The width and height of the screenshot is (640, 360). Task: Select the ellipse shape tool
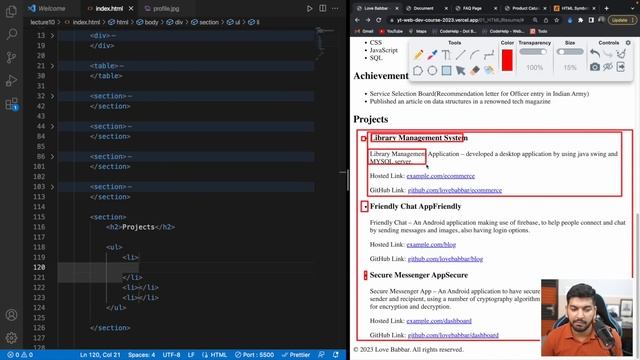click(432, 71)
